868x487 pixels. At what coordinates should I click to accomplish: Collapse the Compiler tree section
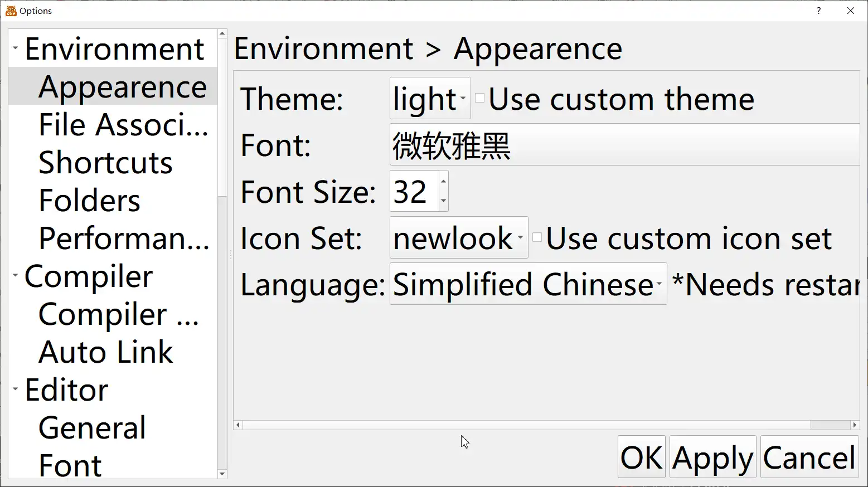(15, 275)
